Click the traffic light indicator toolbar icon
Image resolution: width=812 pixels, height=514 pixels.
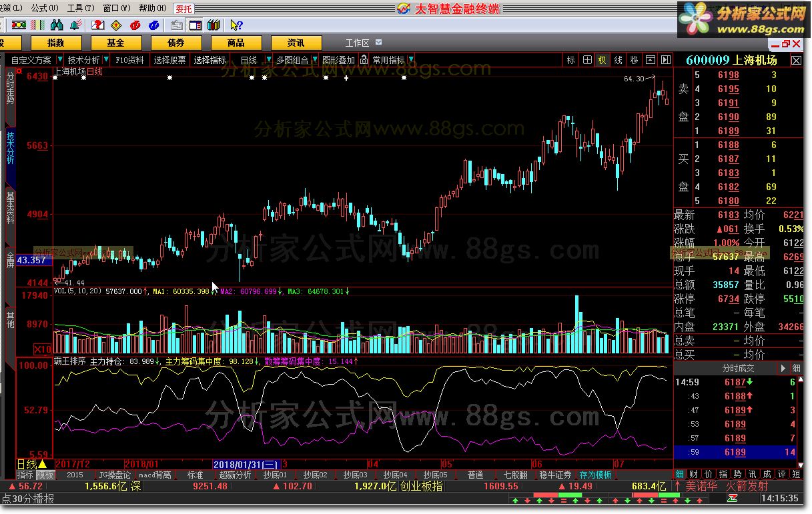click(x=19, y=25)
